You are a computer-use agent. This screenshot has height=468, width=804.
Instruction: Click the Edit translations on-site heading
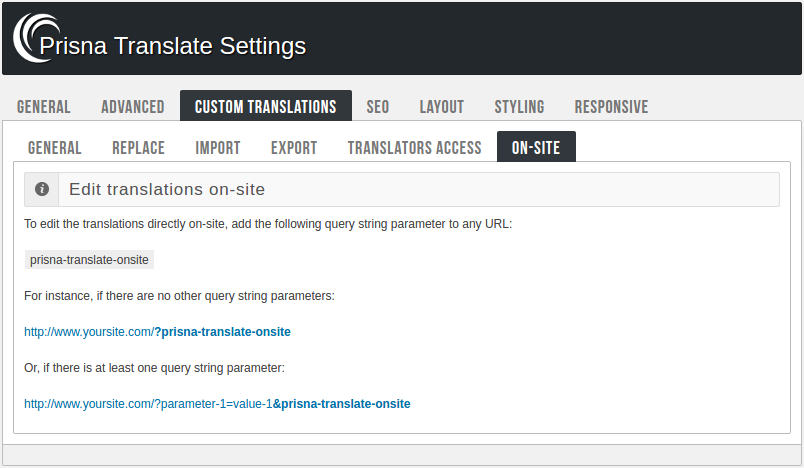(x=167, y=189)
